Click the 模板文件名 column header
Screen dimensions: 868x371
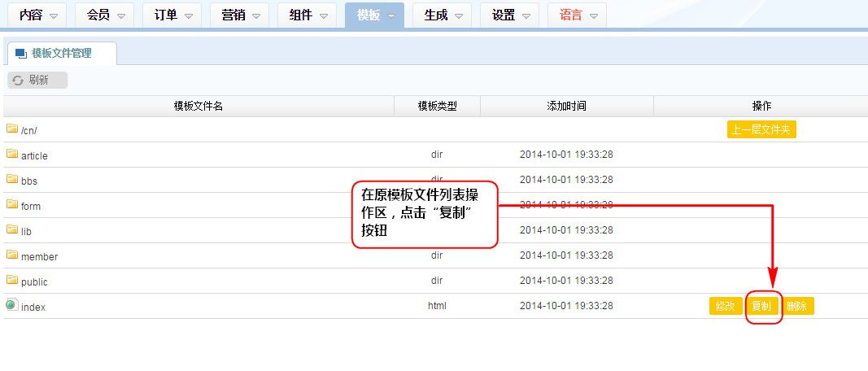click(x=198, y=106)
